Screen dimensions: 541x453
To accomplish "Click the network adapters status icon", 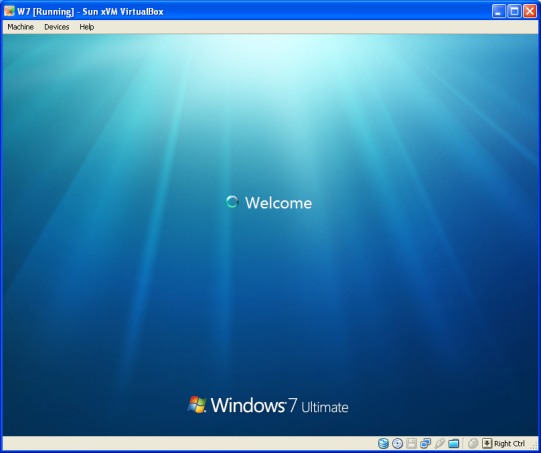I will [425, 443].
